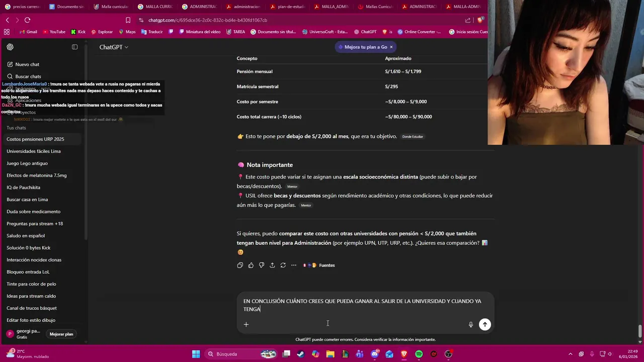Open the Windows Start menu
The image size is (644, 362).
196,354
